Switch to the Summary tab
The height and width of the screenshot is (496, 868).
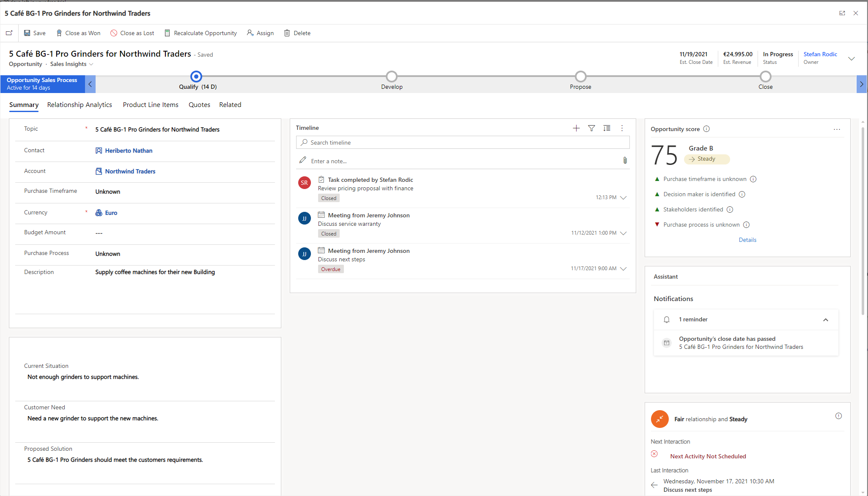(24, 105)
